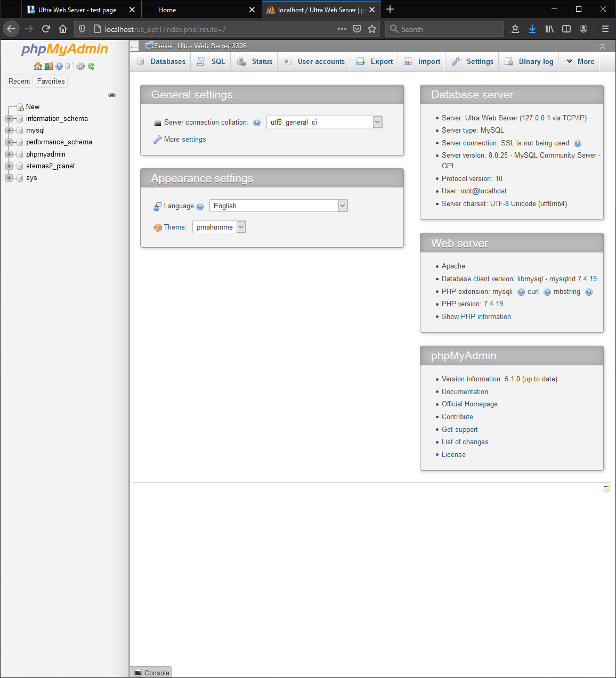Expand the performance_schema database node
Viewport: 616px width, 678px height.
(x=9, y=142)
